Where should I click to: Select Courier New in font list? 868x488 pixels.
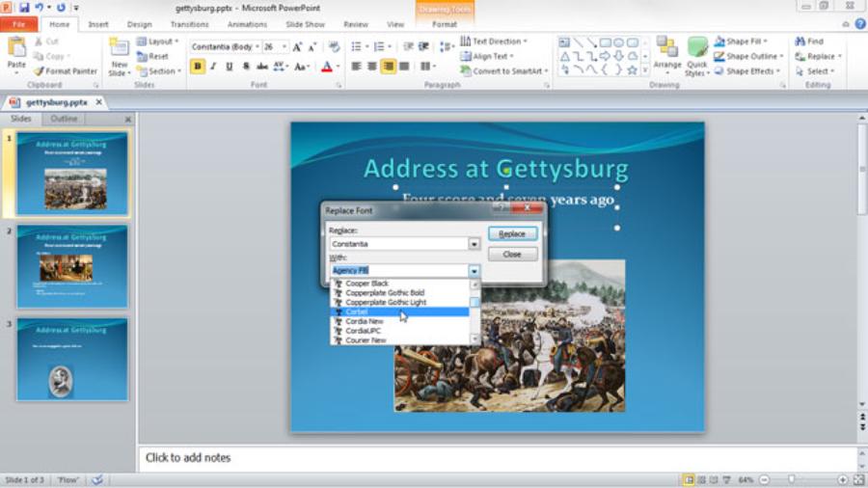399,340
